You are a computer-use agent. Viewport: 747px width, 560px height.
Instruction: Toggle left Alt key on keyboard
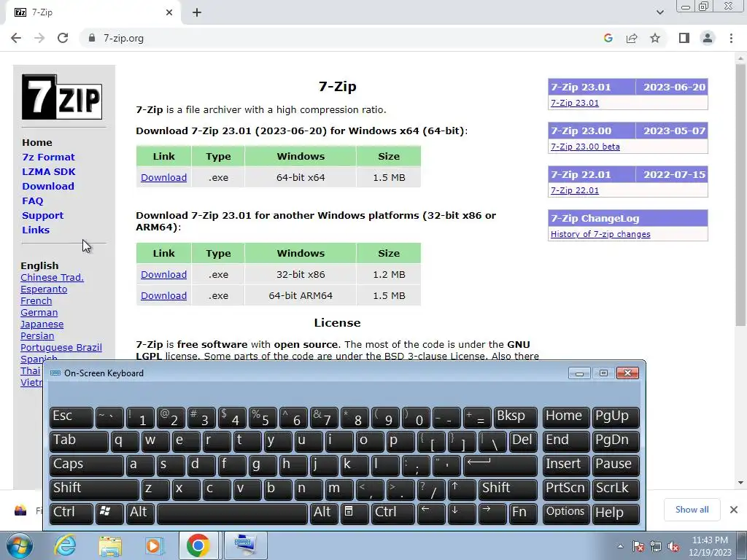pyautogui.click(x=141, y=513)
